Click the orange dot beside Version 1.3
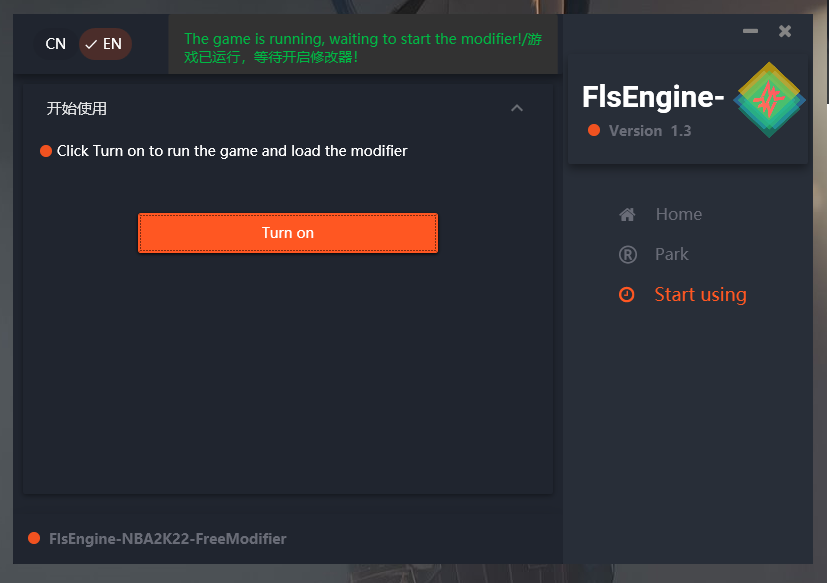This screenshot has height=586, width=829. pos(594,131)
